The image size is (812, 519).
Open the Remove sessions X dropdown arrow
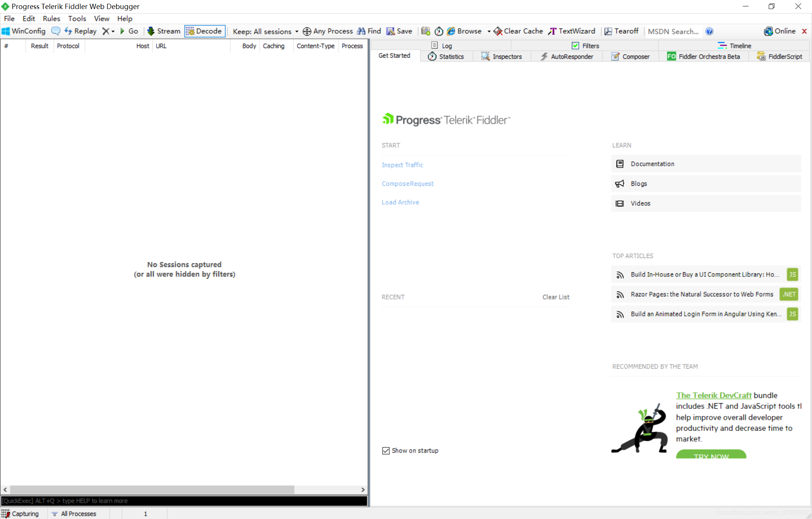coord(113,31)
